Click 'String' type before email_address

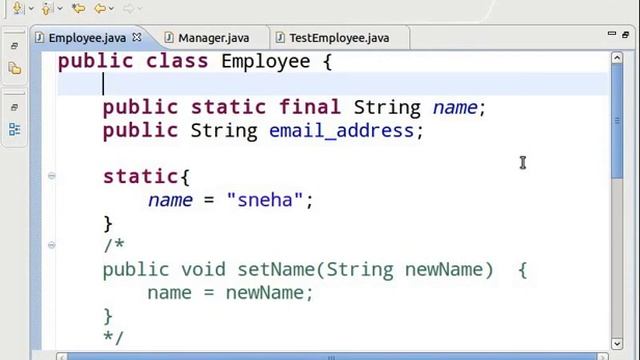[224, 131]
